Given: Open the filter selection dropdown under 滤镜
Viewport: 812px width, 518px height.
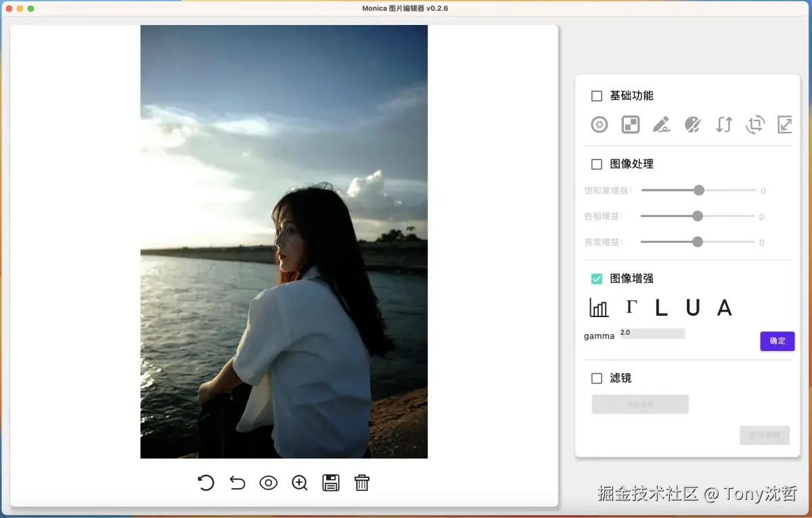Looking at the screenshot, I should point(639,404).
